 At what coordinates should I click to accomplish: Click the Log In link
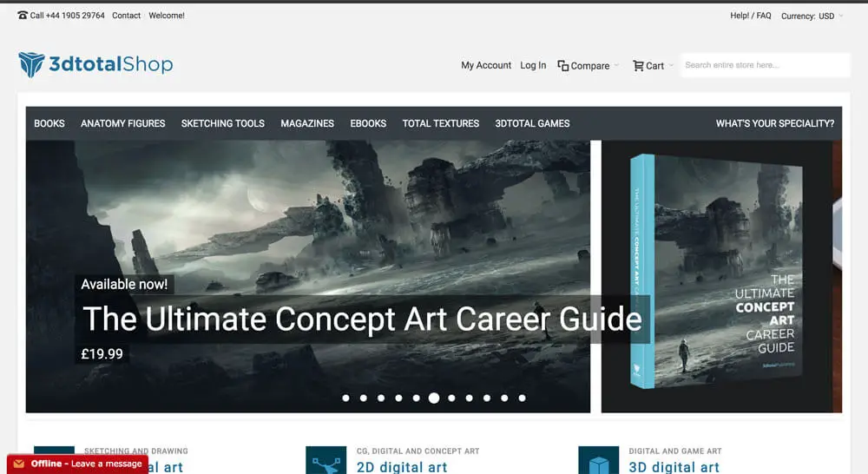(x=533, y=65)
